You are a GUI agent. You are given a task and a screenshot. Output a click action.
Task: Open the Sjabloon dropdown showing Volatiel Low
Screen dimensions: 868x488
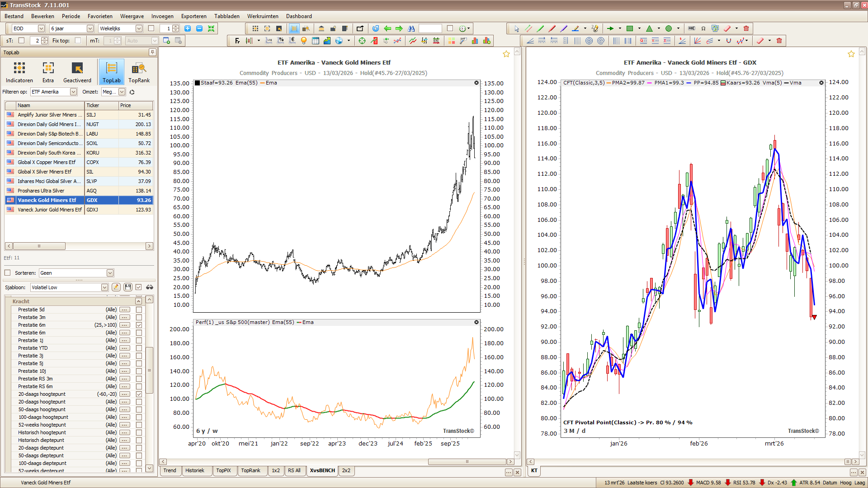104,287
